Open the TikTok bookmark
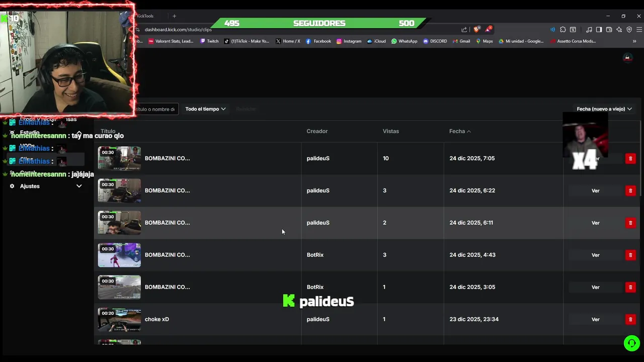Image resolution: width=644 pixels, height=362 pixels. pyautogui.click(x=247, y=41)
